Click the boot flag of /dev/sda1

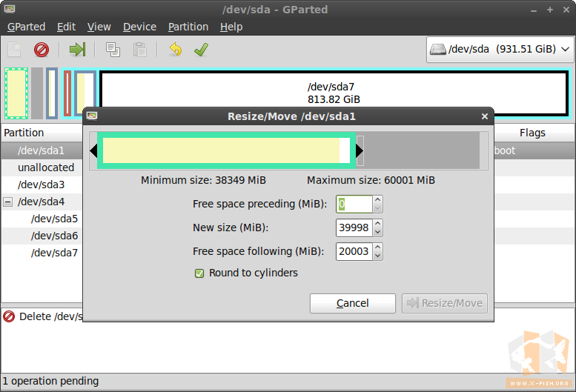(x=505, y=150)
